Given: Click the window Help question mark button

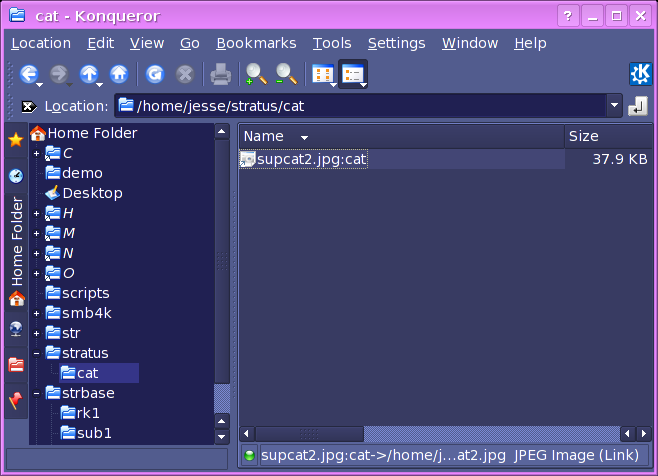Looking at the screenshot, I should [x=568, y=16].
